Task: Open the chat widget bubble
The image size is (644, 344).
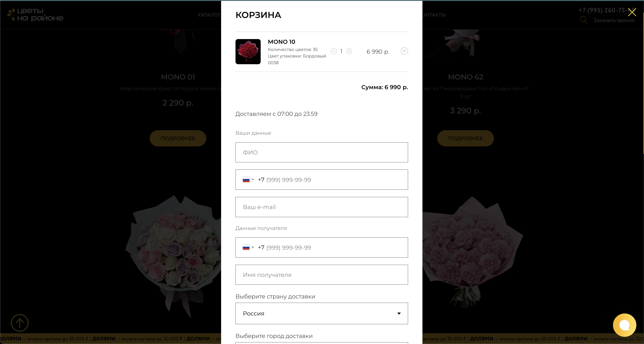Action: (624, 325)
